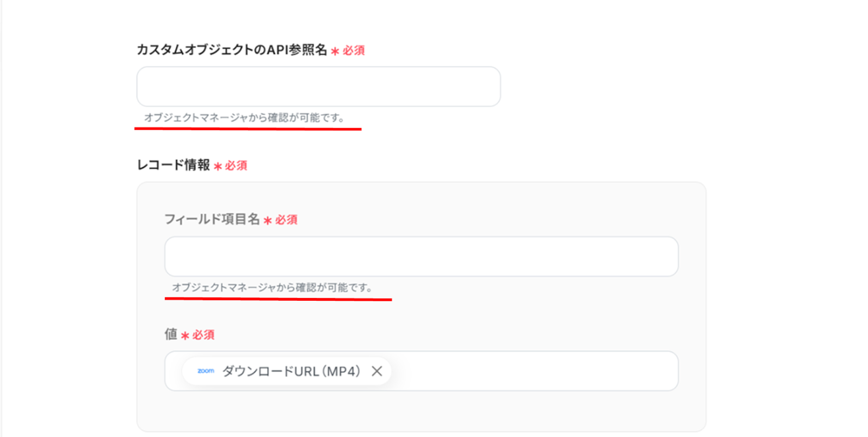
Task: Click red asterisk next to 値 label
Action: click(x=185, y=335)
